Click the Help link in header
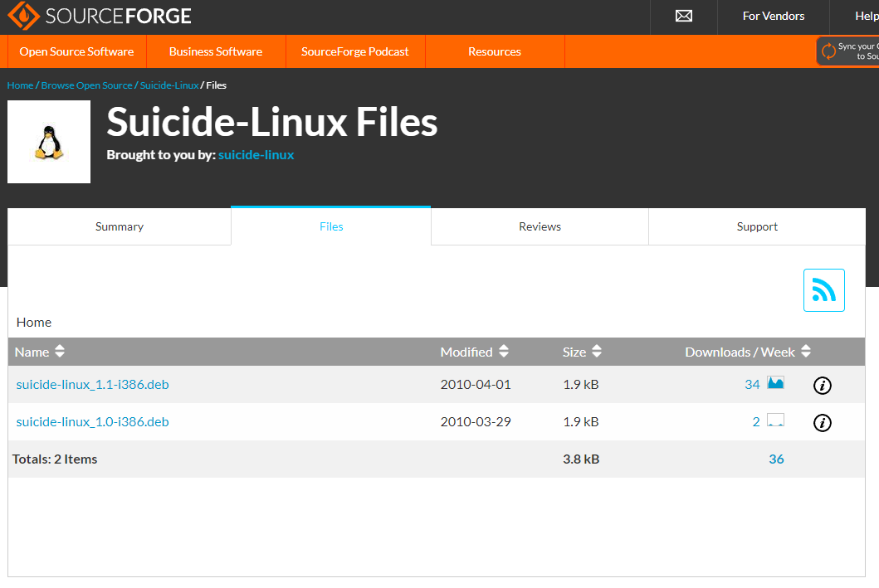 tap(867, 17)
